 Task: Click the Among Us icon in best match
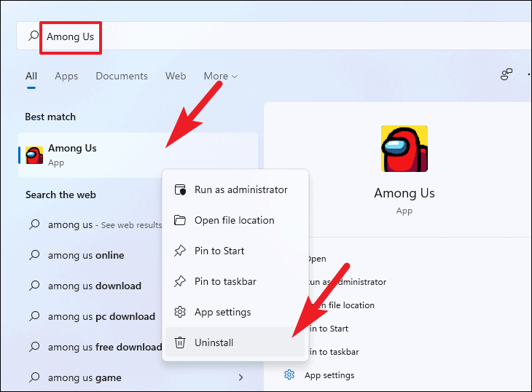[x=34, y=155]
